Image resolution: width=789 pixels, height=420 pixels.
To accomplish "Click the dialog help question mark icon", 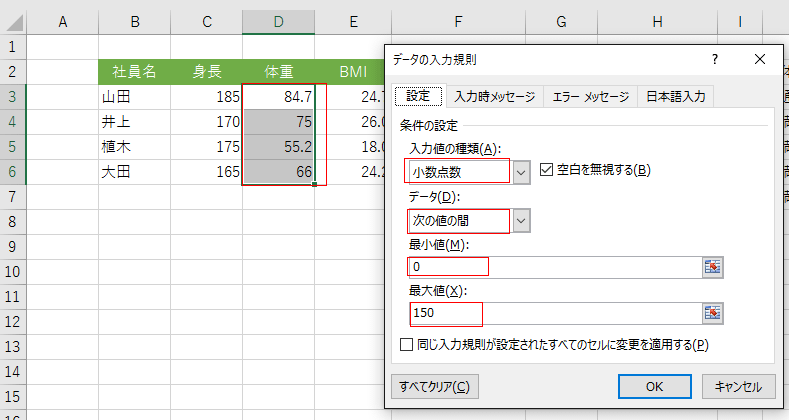I will point(715,60).
